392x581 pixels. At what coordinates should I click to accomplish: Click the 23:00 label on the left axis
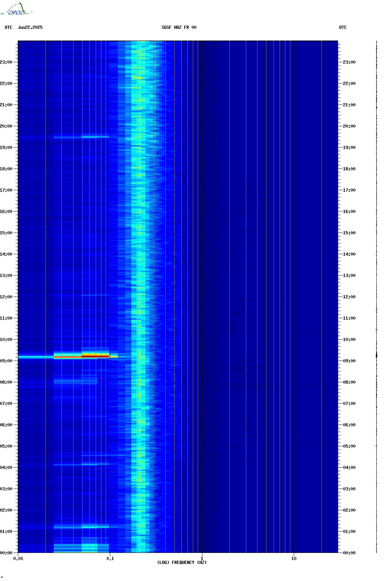point(6,62)
